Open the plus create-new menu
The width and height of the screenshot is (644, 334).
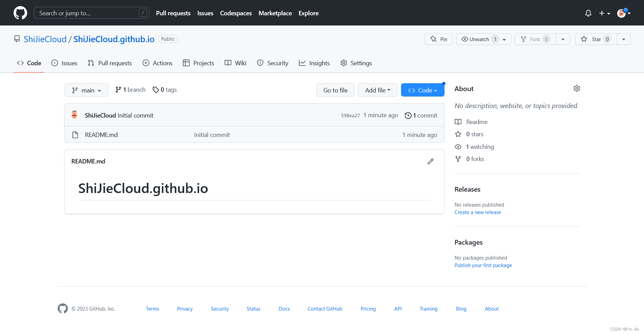click(605, 13)
